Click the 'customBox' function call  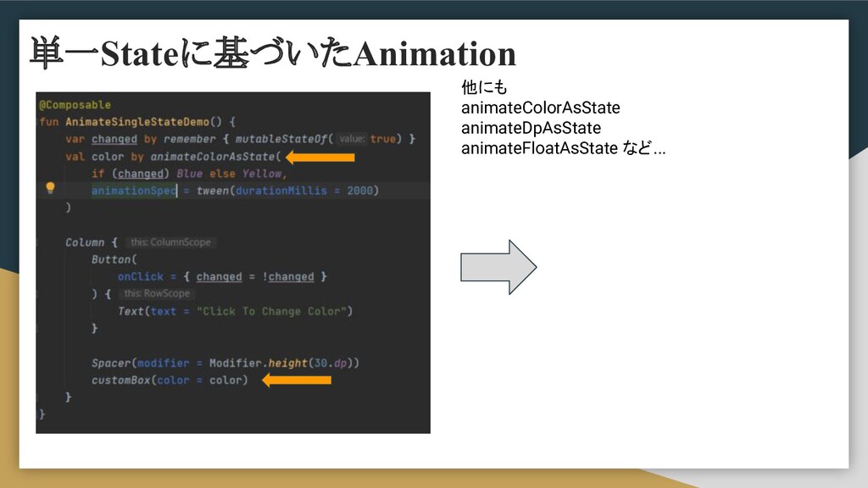[120, 380]
